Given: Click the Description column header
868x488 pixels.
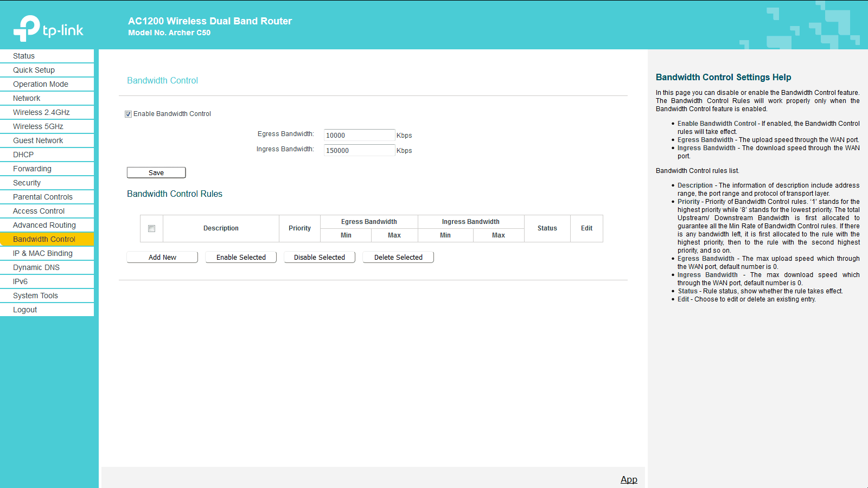Looking at the screenshot, I should pyautogui.click(x=221, y=228).
